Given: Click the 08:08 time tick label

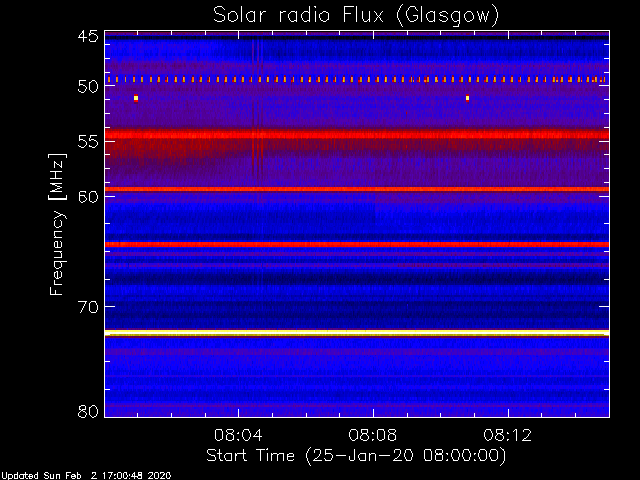Looking at the screenshot, I should point(373,435).
